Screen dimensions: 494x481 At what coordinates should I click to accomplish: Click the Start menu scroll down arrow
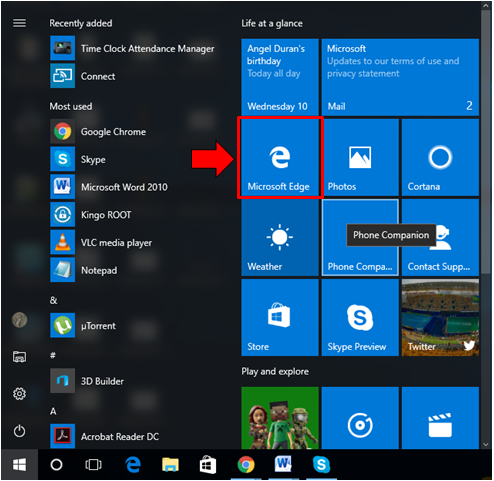[x=486, y=444]
